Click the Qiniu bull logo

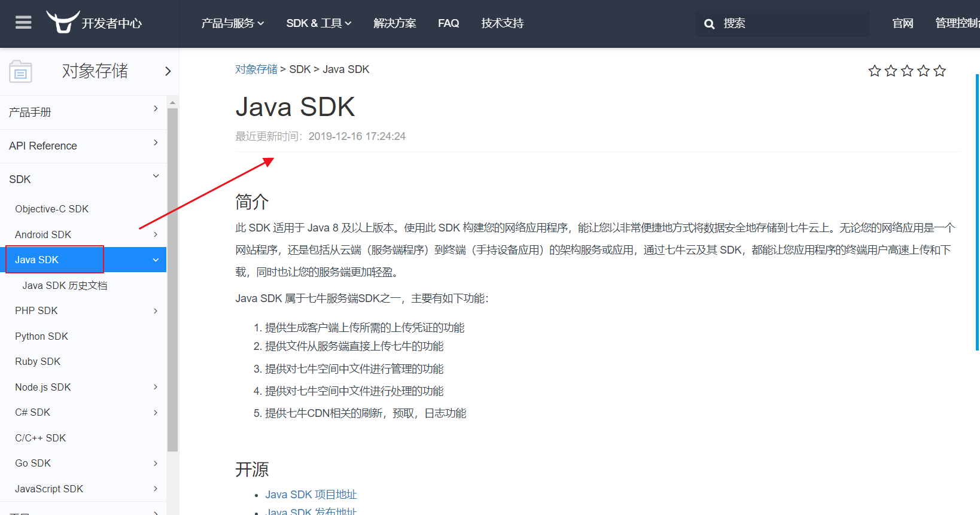[x=63, y=22]
